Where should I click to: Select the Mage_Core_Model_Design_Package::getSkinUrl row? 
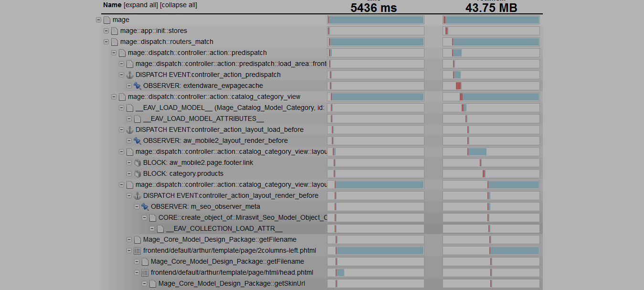(232, 284)
